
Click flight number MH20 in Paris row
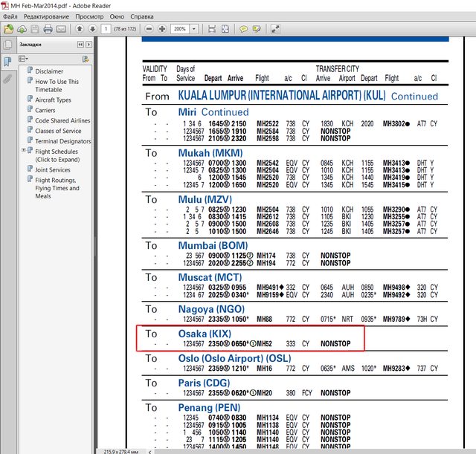[x=265, y=393]
